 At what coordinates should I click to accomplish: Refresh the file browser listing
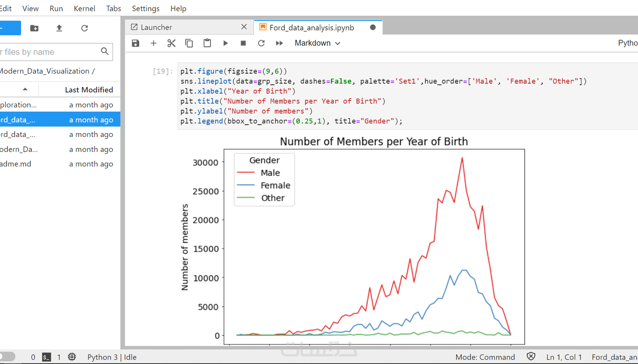point(84,28)
